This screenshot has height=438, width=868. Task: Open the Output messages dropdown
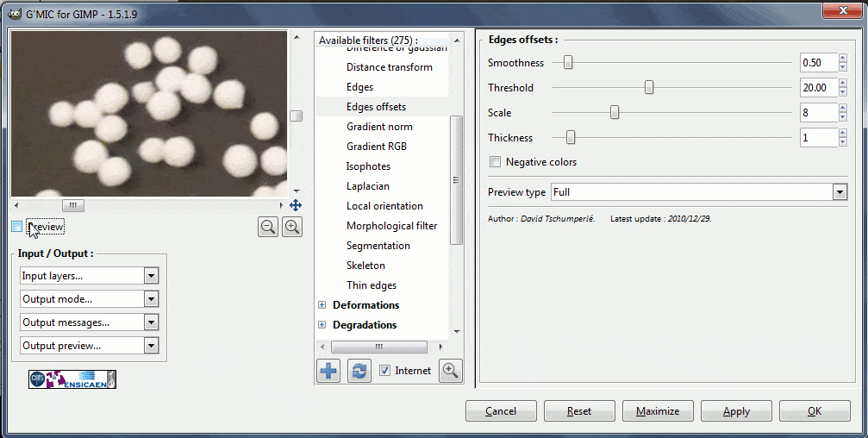89,322
